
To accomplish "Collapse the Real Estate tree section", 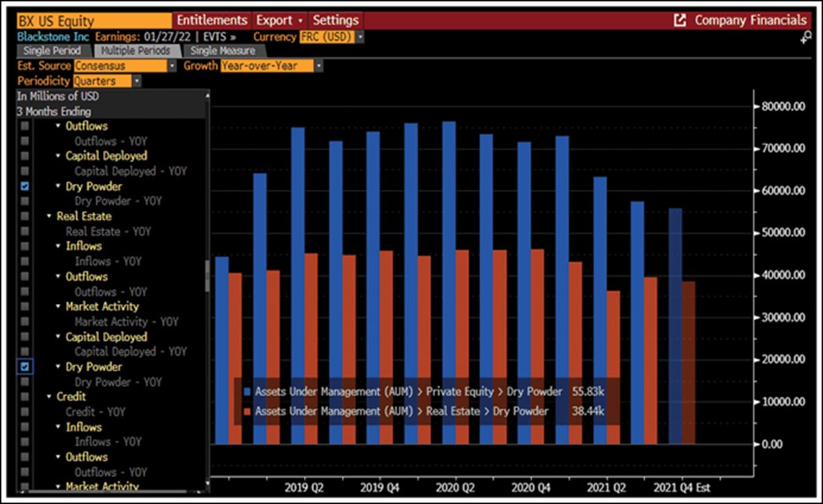I will point(49,217).
